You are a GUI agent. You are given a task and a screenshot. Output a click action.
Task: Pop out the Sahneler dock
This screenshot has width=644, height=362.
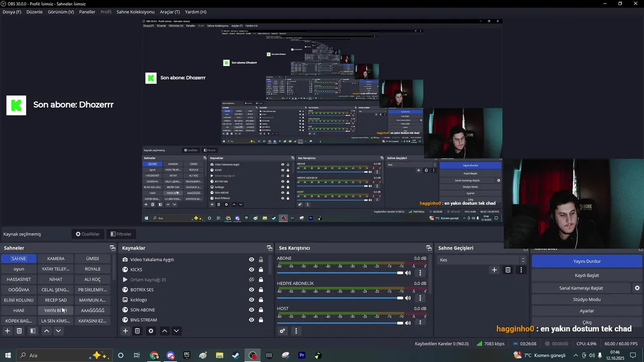click(113, 248)
